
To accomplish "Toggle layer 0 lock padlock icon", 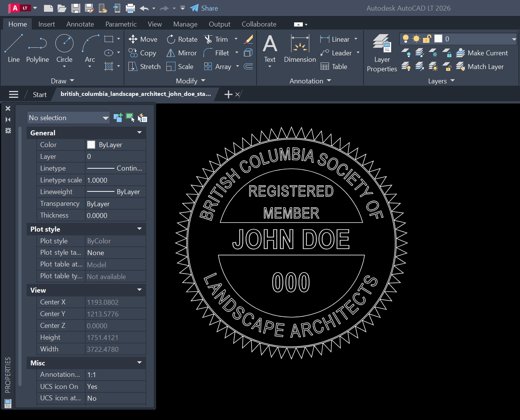I will (x=427, y=39).
